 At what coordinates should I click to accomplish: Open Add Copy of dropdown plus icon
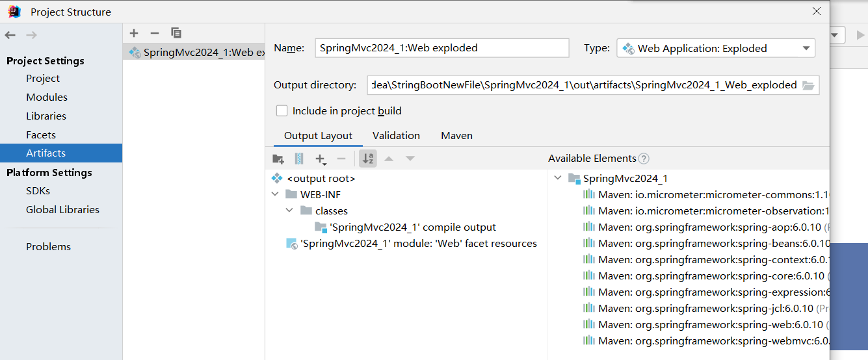[321, 159]
